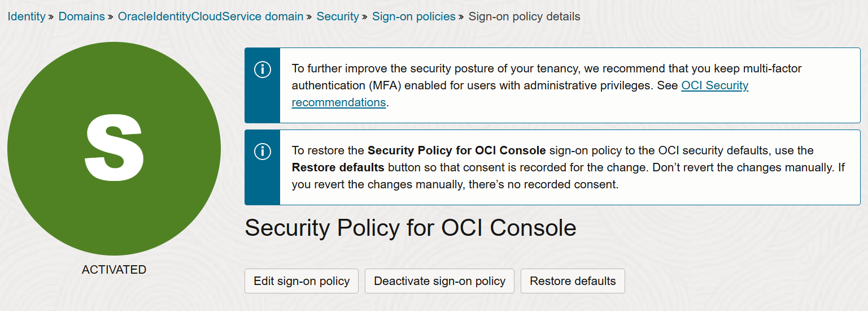868x311 pixels.
Task: Deactivate the sign-on policy
Action: [439, 281]
